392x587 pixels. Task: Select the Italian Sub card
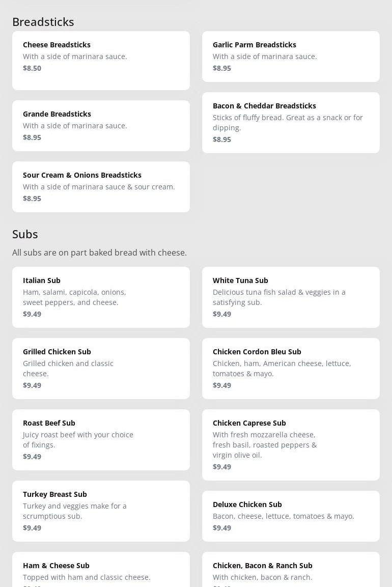pos(101,297)
